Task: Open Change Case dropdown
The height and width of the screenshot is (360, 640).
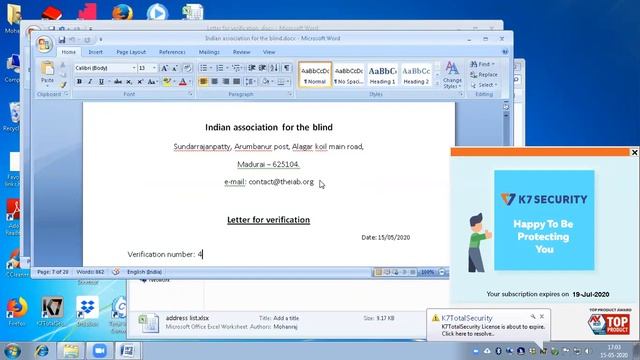Action: (x=152, y=82)
